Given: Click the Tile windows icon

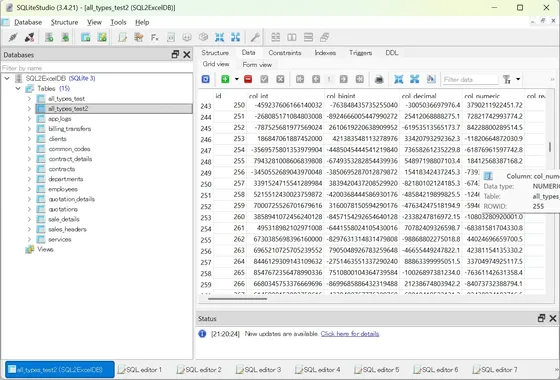Looking at the screenshot, I should (275, 37).
